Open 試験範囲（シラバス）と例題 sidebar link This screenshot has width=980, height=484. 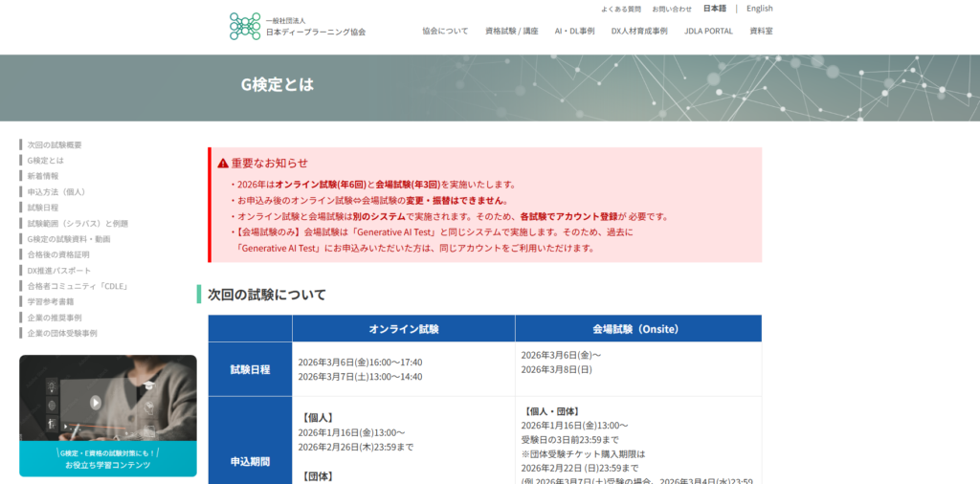[78, 223]
